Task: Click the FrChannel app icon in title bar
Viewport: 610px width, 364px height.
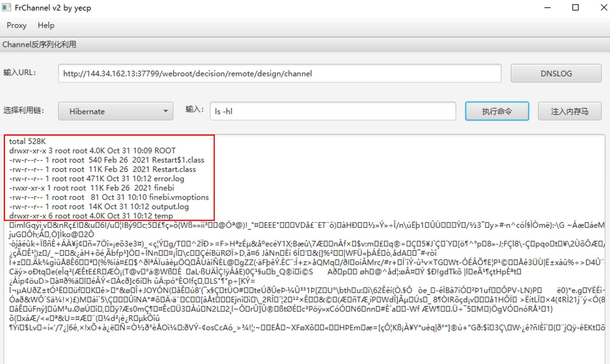Action: pyautogui.click(x=6, y=7)
